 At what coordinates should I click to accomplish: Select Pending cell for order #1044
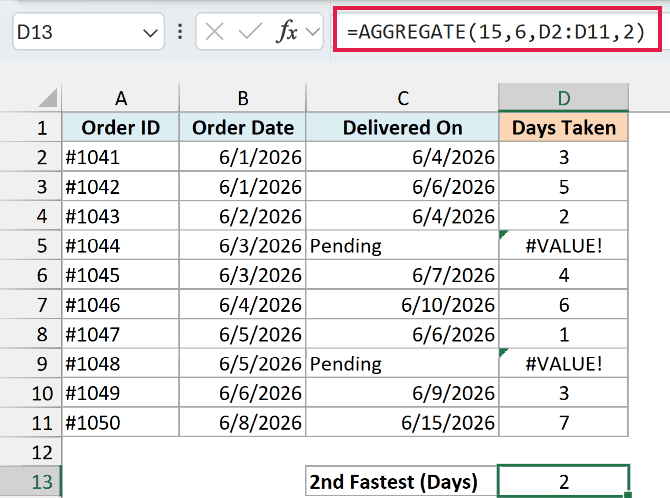pyautogui.click(x=403, y=245)
